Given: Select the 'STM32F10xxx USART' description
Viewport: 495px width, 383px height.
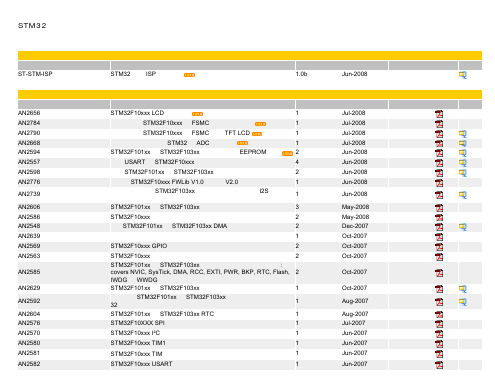Looking at the screenshot, I should (141, 364).
